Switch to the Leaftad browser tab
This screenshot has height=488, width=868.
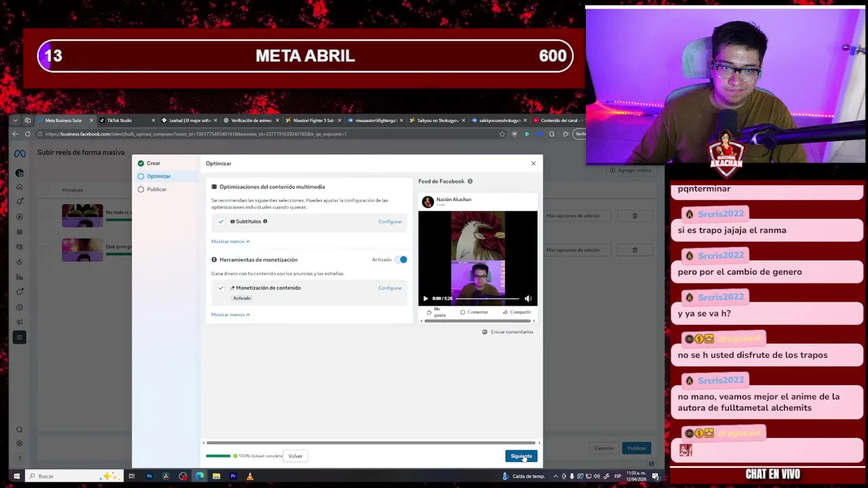point(189,121)
